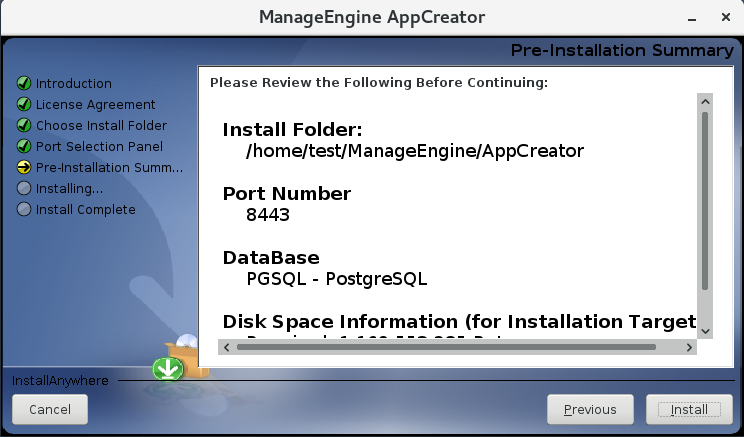
Task: Click the checkmark icon by Choose Install Folder
Action: [24, 126]
